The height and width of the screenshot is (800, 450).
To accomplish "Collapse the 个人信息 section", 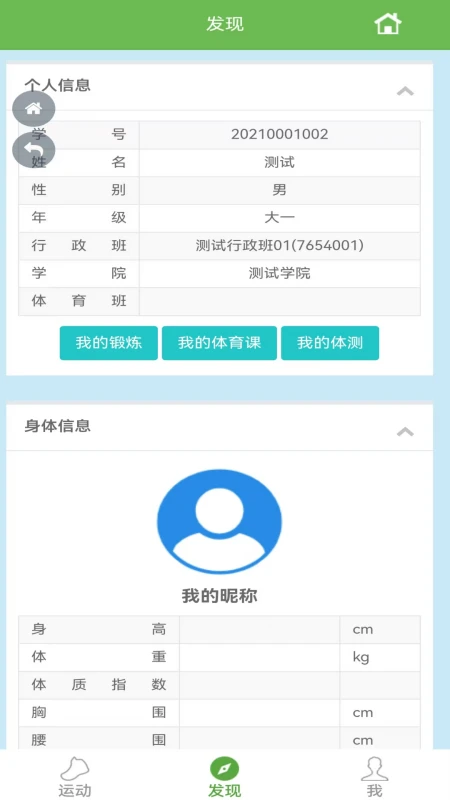I will pyautogui.click(x=406, y=91).
